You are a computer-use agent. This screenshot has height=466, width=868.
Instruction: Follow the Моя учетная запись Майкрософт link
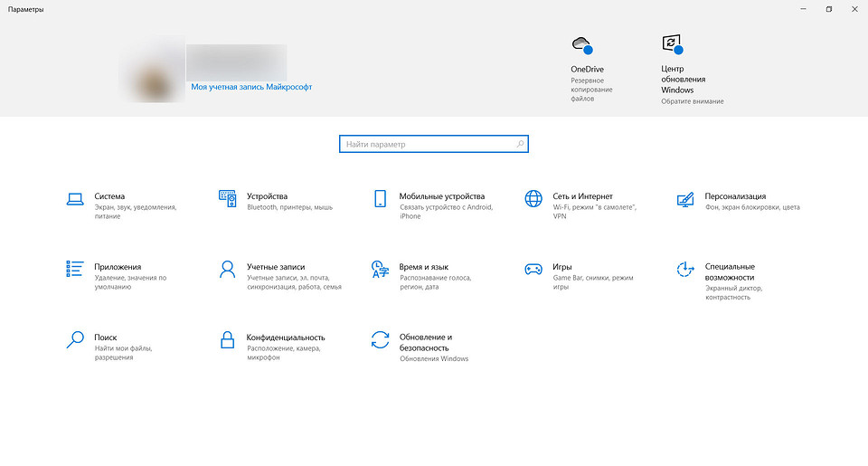click(251, 87)
